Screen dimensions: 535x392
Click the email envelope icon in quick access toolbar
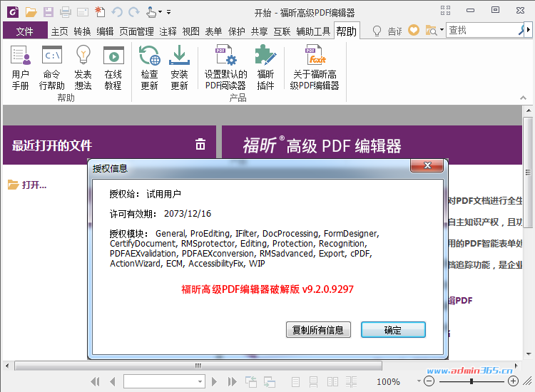click(x=83, y=13)
